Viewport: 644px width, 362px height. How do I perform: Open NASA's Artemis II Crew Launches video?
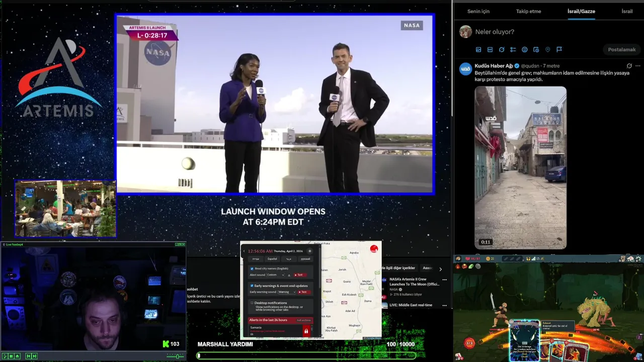(415, 282)
